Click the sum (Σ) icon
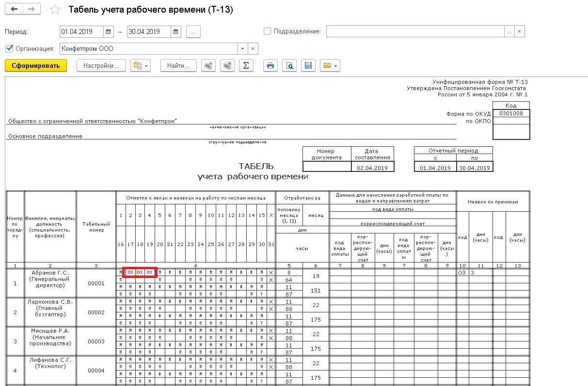Image resolution: width=588 pixels, height=386 pixels. (246, 65)
